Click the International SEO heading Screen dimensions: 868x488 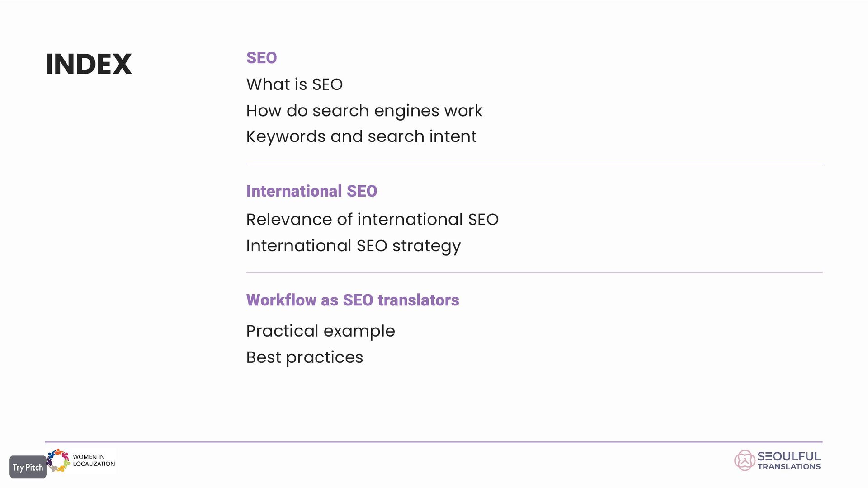point(311,191)
